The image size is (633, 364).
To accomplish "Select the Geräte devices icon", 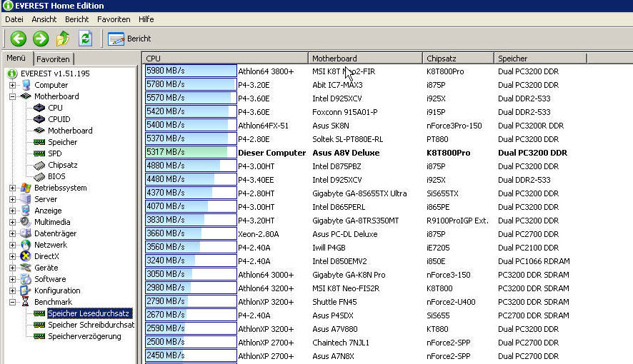I will click(x=26, y=267).
